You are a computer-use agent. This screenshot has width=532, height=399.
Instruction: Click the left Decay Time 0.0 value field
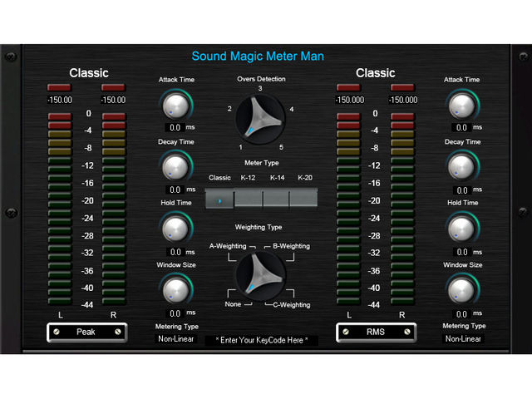(x=175, y=190)
